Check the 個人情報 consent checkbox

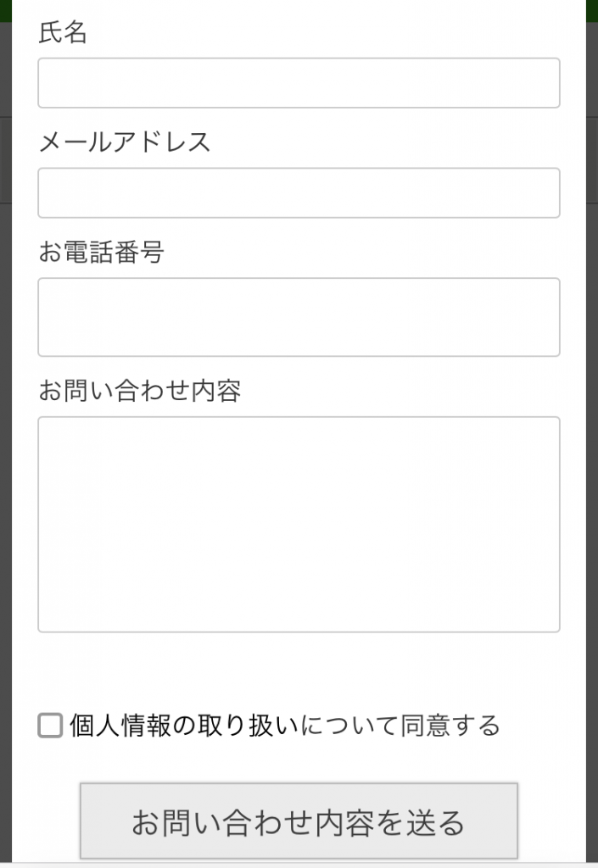[51, 726]
